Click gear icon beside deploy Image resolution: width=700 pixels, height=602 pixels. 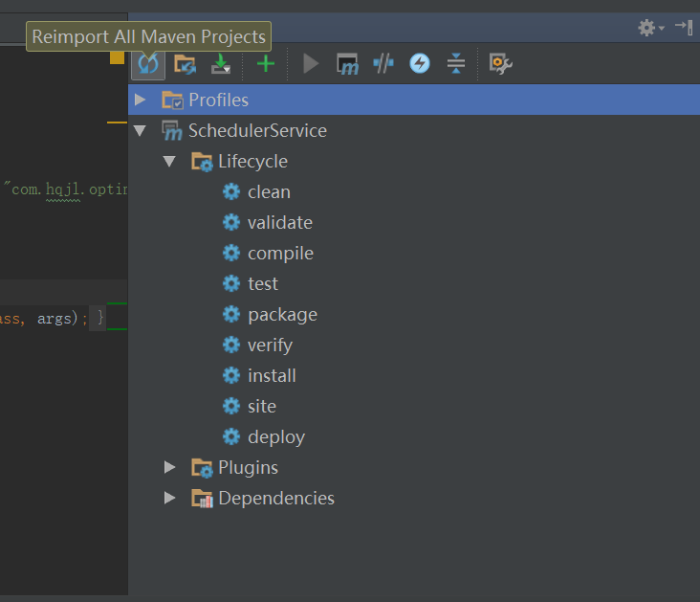pyautogui.click(x=231, y=437)
